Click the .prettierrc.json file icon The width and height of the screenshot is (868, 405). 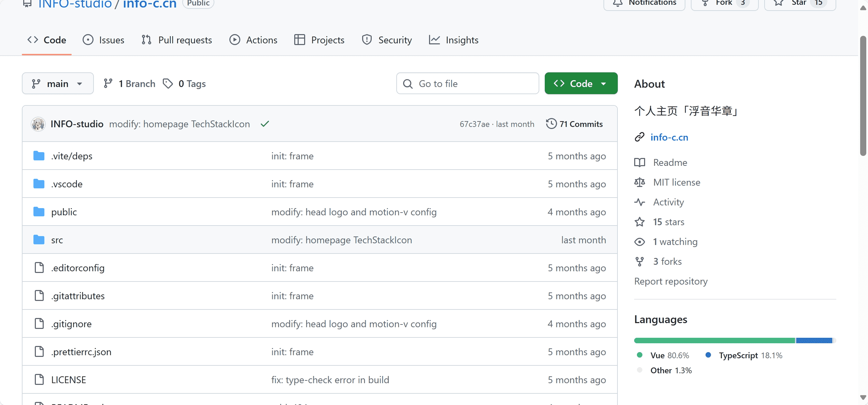(x=39, y=351)
